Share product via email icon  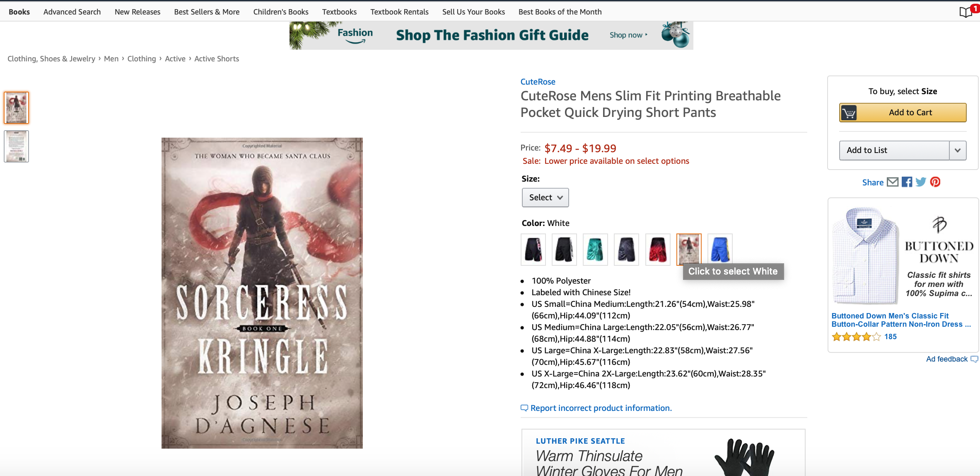click(x=893, y=182)
